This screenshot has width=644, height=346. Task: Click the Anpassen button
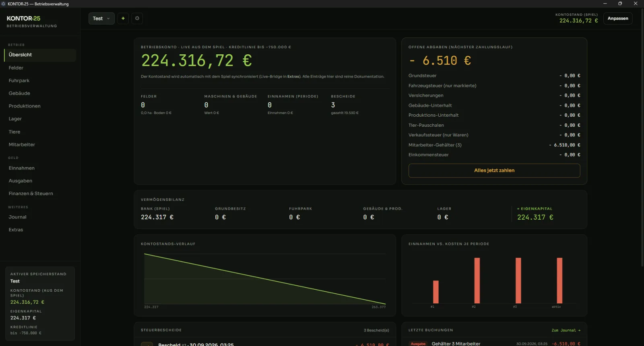(618, 19)
